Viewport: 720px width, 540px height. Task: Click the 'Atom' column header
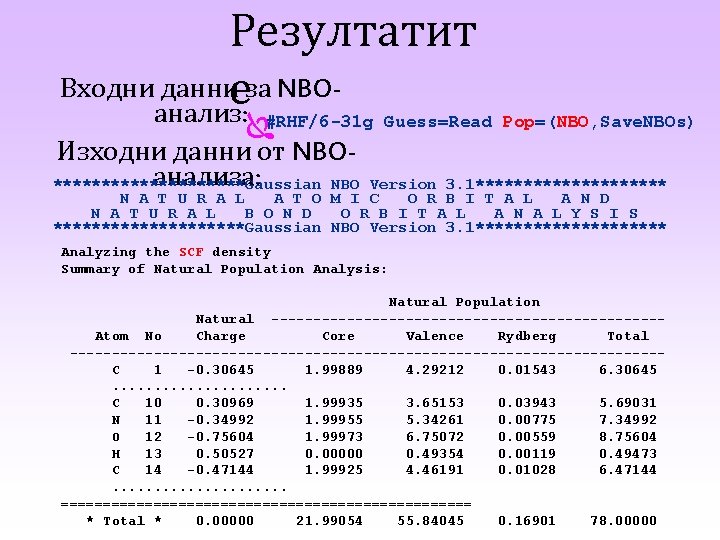pos(112,336)
